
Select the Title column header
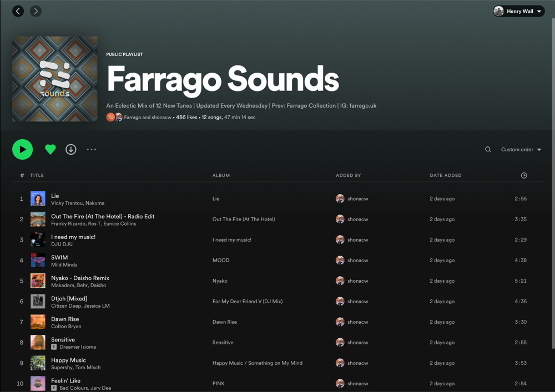pyautogui.click(x=37, y=175)
